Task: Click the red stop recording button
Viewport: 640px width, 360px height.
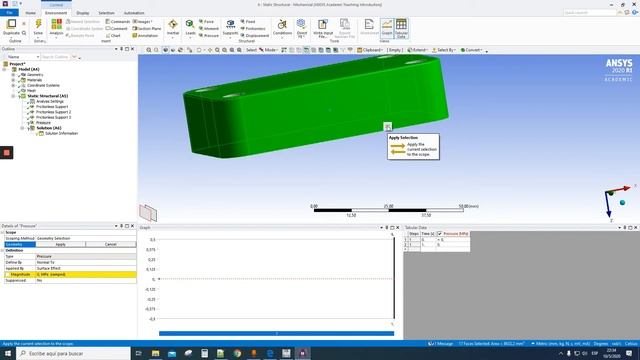Action: click(x=7, y=153)
